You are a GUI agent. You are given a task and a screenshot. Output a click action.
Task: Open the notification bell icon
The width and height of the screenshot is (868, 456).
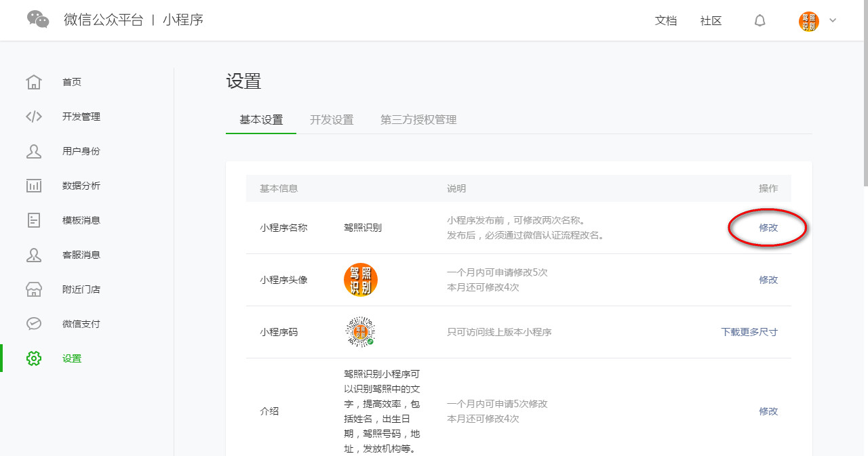pos(760,20)
